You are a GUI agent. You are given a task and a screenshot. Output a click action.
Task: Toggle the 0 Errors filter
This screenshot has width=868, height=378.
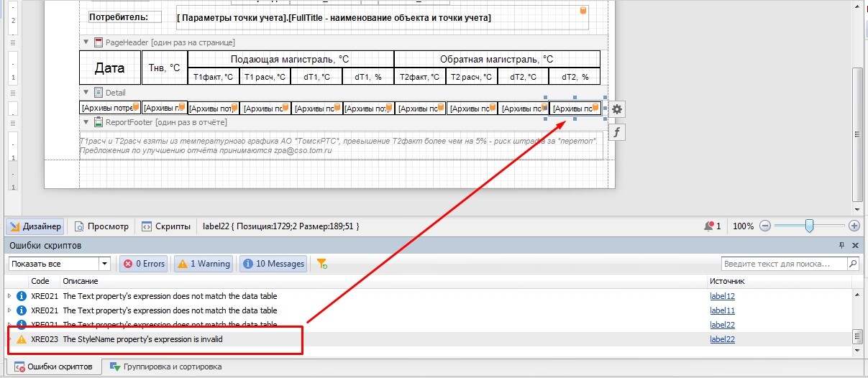[x=143, y=264]
